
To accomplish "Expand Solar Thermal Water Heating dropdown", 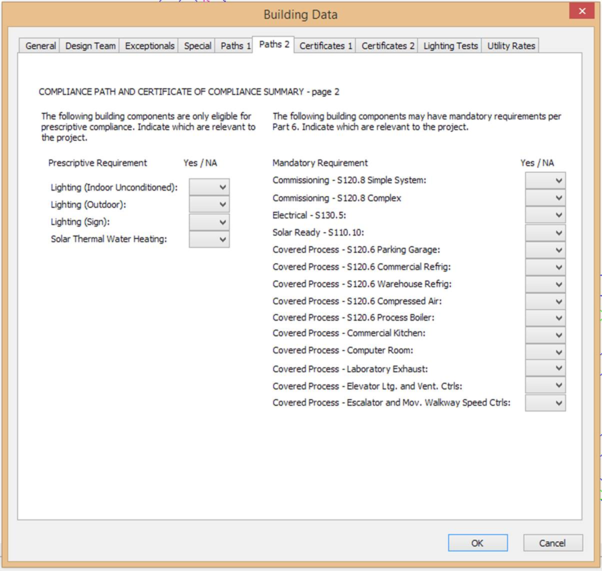I will pos(209,240).
